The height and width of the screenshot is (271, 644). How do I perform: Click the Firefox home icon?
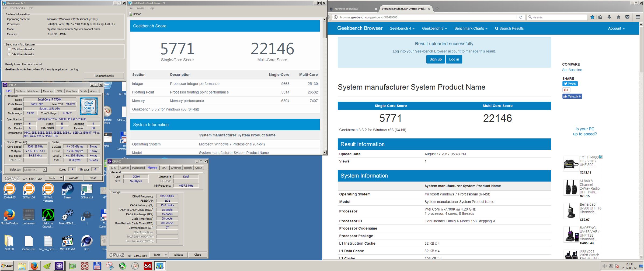coord(618,17)
